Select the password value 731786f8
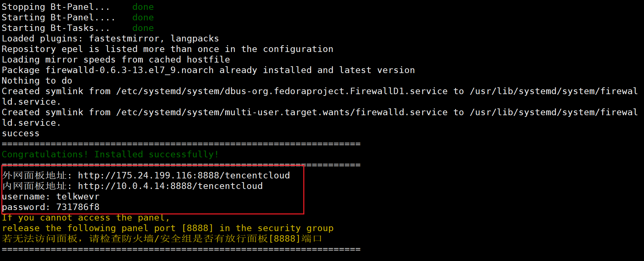Image resolution: width=644 pixels, height=261 pixels. coord(78,207)
